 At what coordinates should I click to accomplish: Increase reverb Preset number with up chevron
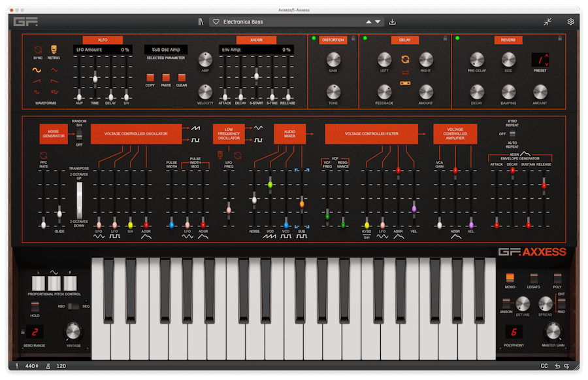pyautogui.click(x=546, y=56)
